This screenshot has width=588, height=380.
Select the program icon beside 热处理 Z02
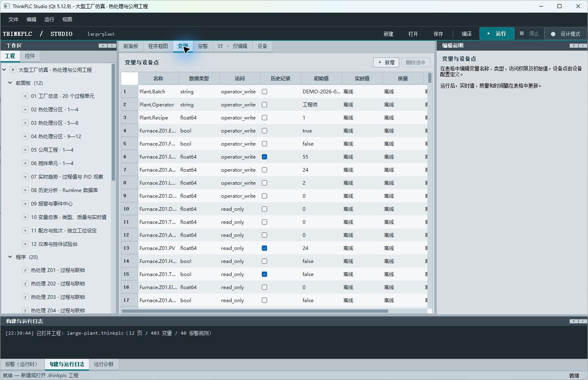(x=25, y=284)
